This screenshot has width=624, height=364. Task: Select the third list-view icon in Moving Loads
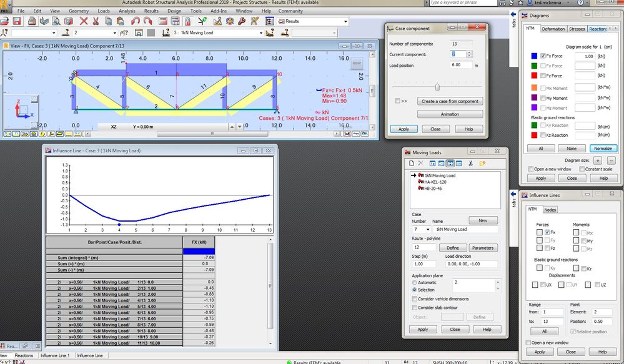pyautogui.click(x=450, y=163)
